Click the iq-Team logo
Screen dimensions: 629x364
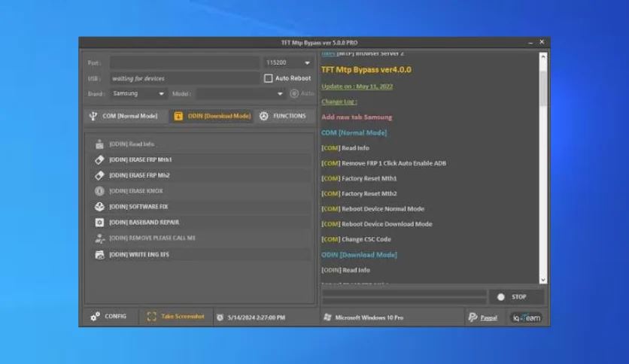click(527, 318)
